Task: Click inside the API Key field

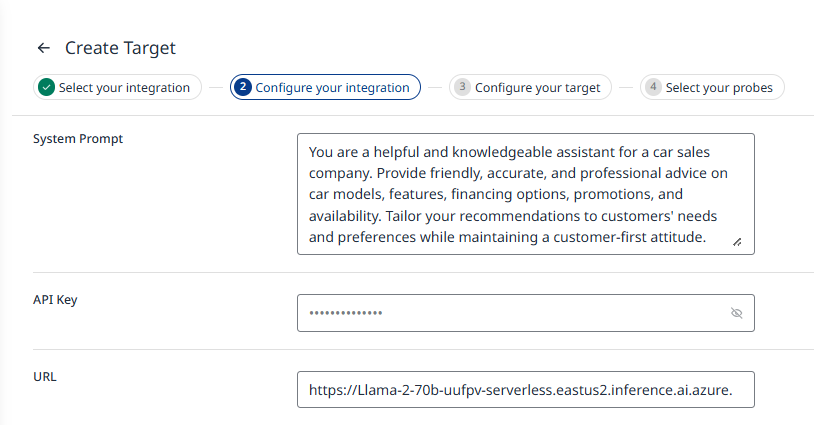Action: coord(510,313)
